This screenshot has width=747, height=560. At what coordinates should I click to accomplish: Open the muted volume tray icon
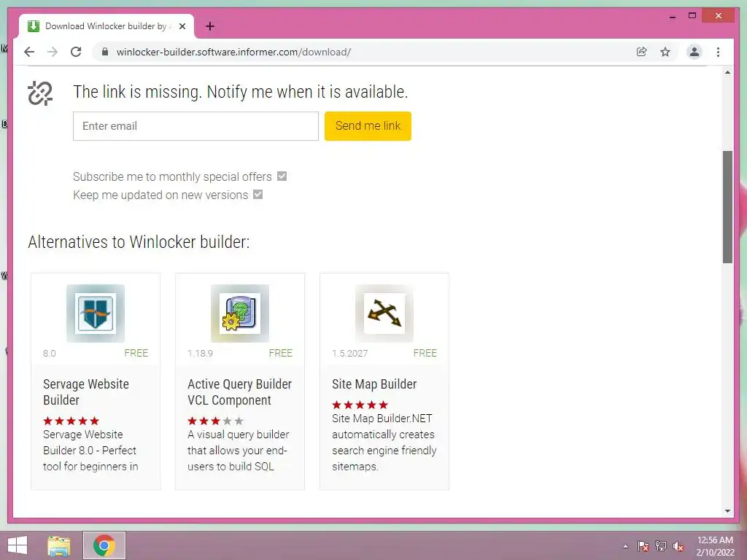point(678,546)
